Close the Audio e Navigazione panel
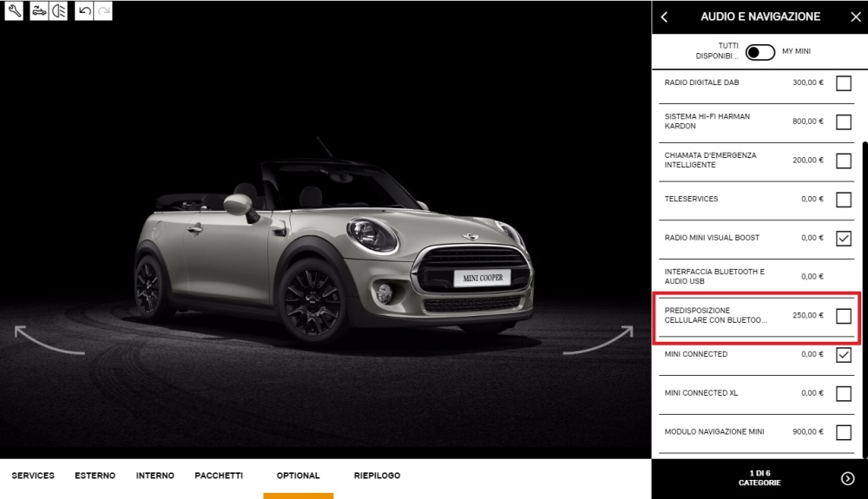The width and height of the screenshot is (868, 499). tap(855, 17)
